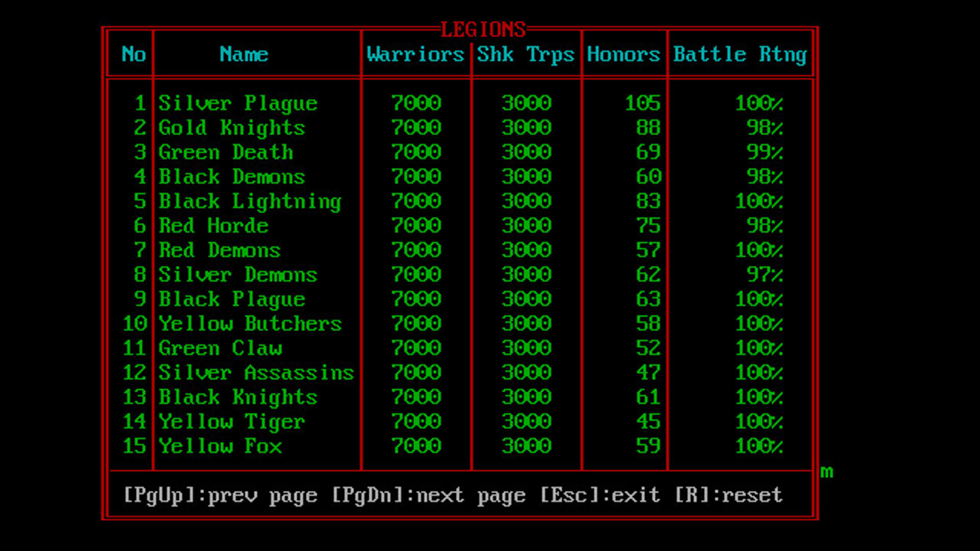
Task: Select the Black Plague legion name
Action: [x=232, y=299]
